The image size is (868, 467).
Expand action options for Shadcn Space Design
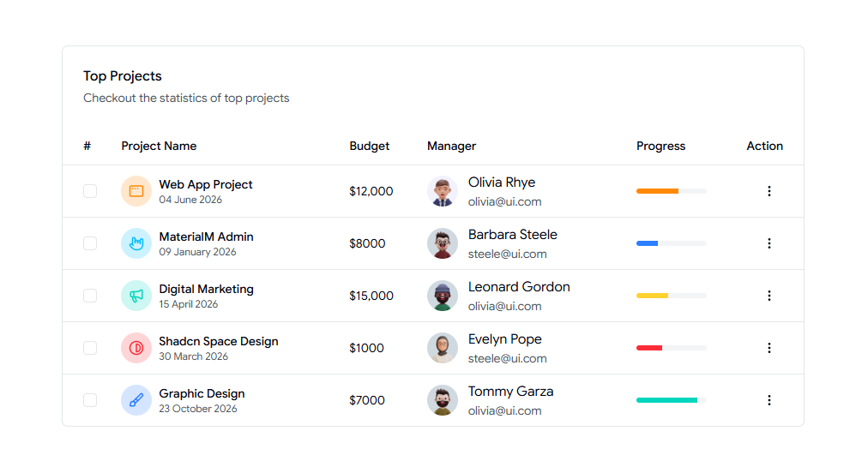(x=769, y=348)
